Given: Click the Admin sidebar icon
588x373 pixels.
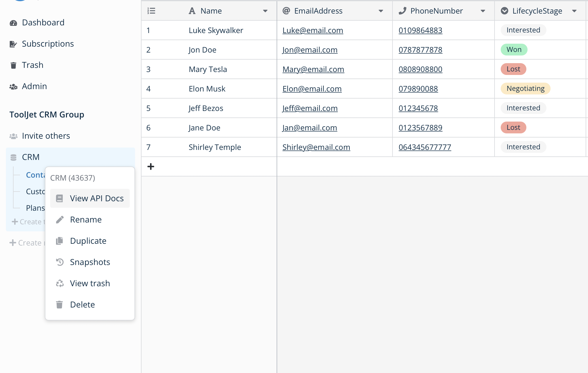Looking at the screenshot, I should [13, 86].
